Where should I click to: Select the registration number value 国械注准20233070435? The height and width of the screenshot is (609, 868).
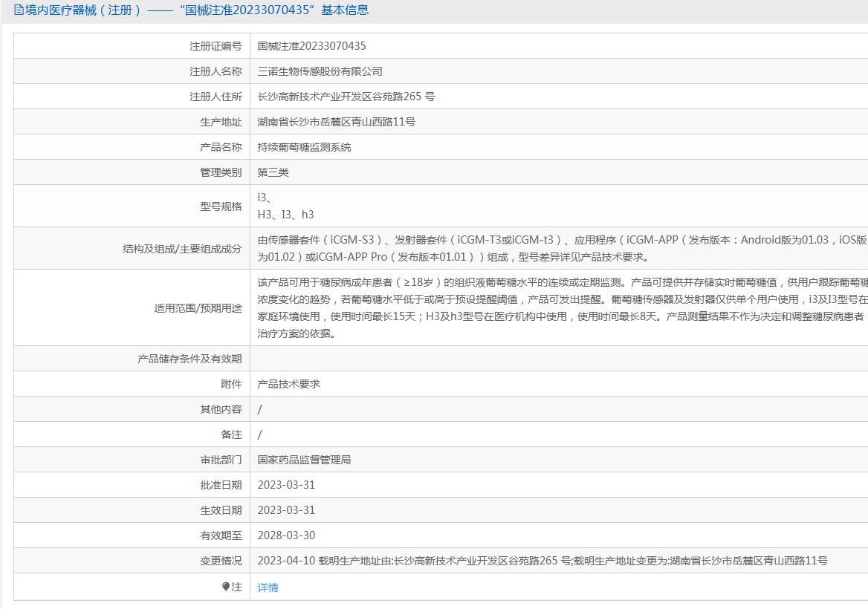pyautogui.click(x=311, y=46)
